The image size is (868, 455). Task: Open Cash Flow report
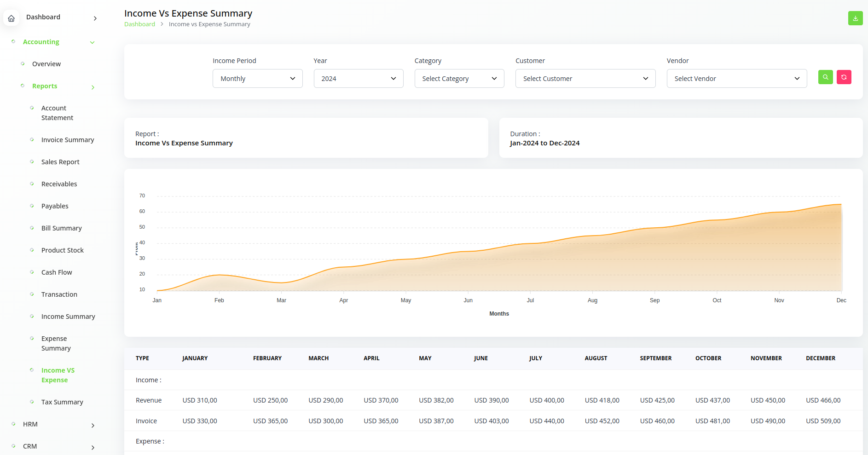[57, 272]
